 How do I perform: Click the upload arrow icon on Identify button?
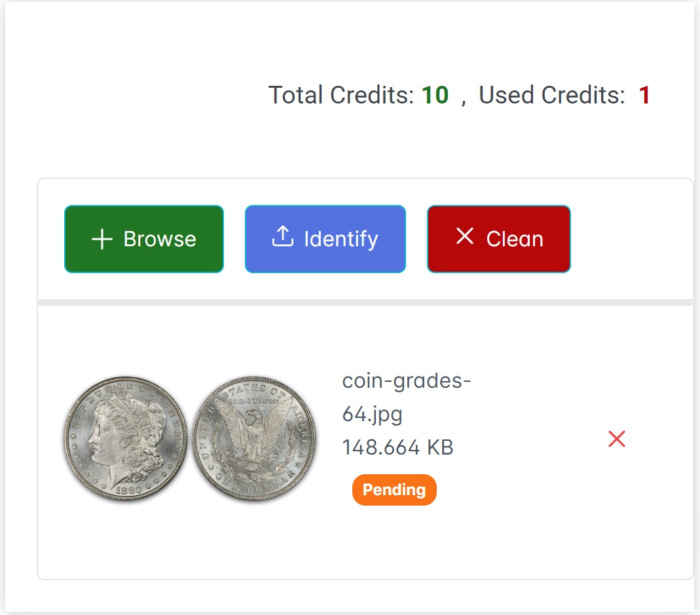[x=282, y=238]
